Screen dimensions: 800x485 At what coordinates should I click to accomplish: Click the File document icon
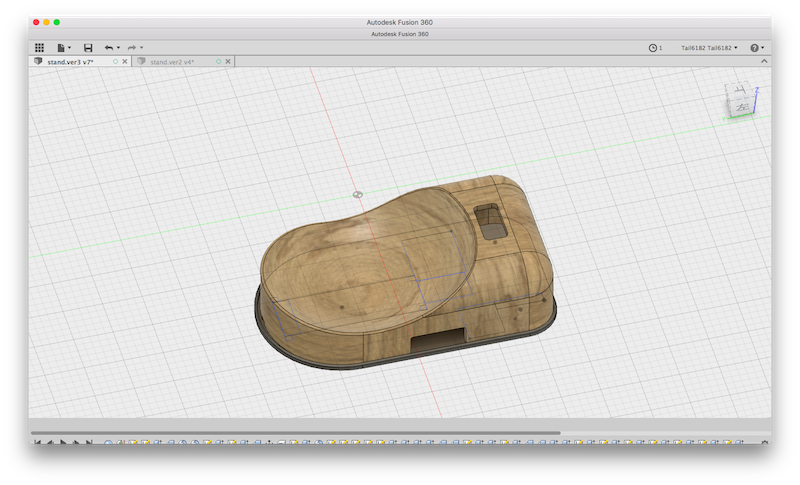click(x=61, y=47)
